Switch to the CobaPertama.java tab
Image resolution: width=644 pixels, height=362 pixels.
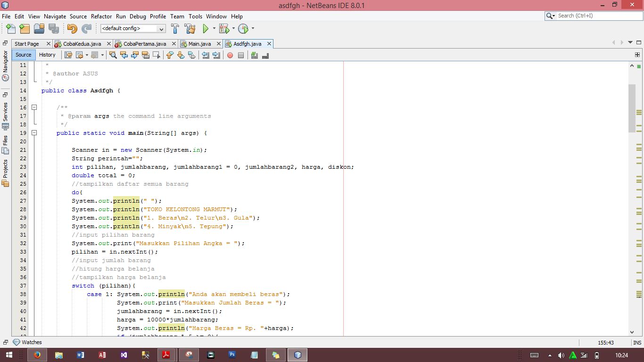coord(145,43)
